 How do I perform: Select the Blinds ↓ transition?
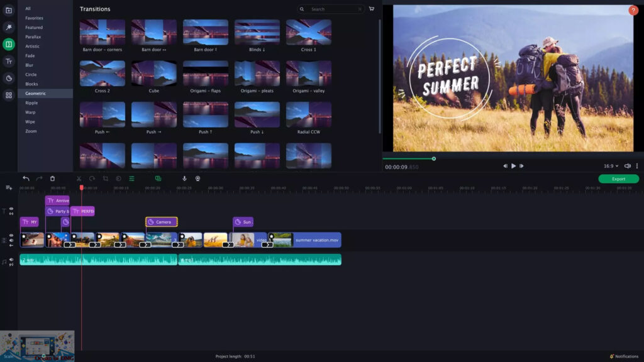tap(257, 33)
